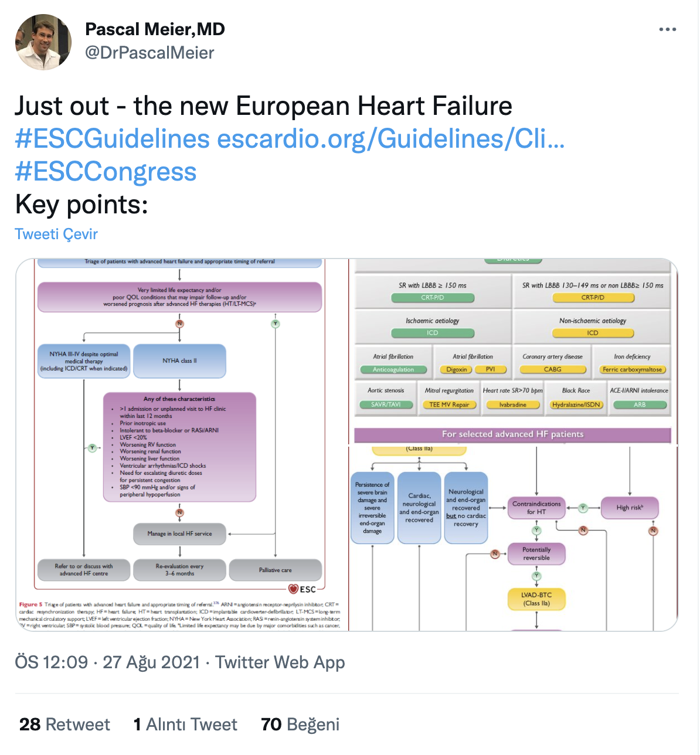700x755 pixels.
Task: View the 28 Retweet list
Action: tap(64, 725)
